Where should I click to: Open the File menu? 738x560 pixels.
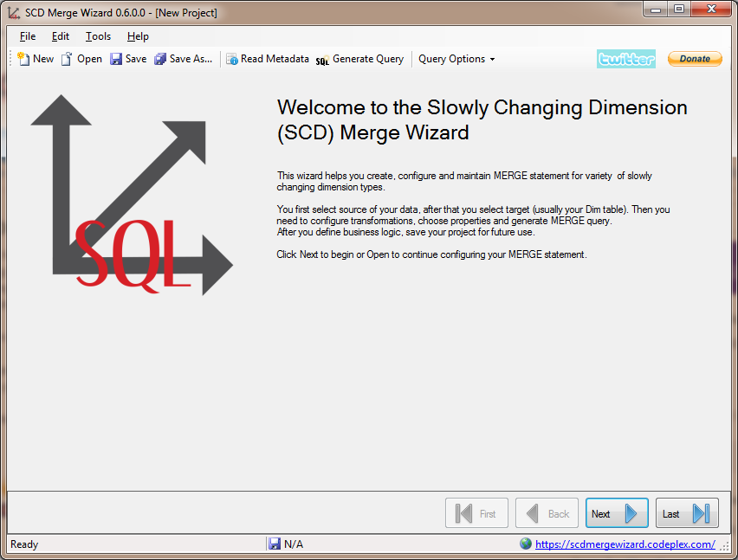pos(28,36)
